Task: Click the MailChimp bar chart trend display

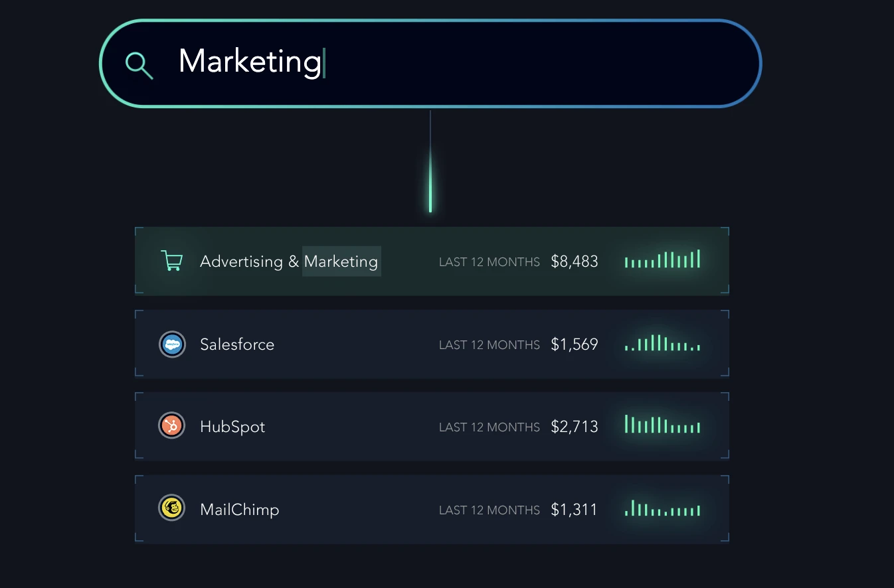Action: click(662, 509)
